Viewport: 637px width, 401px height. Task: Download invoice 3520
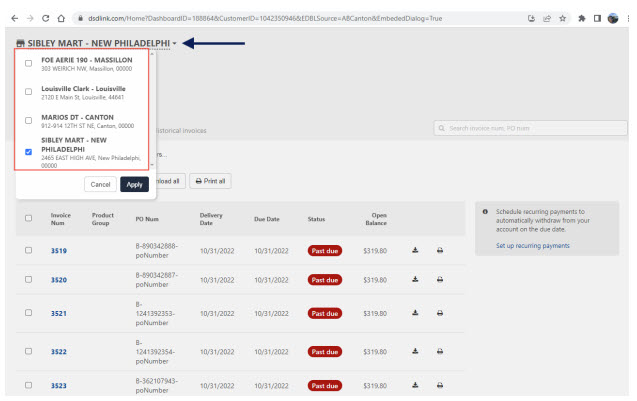(x=415, y=280)
